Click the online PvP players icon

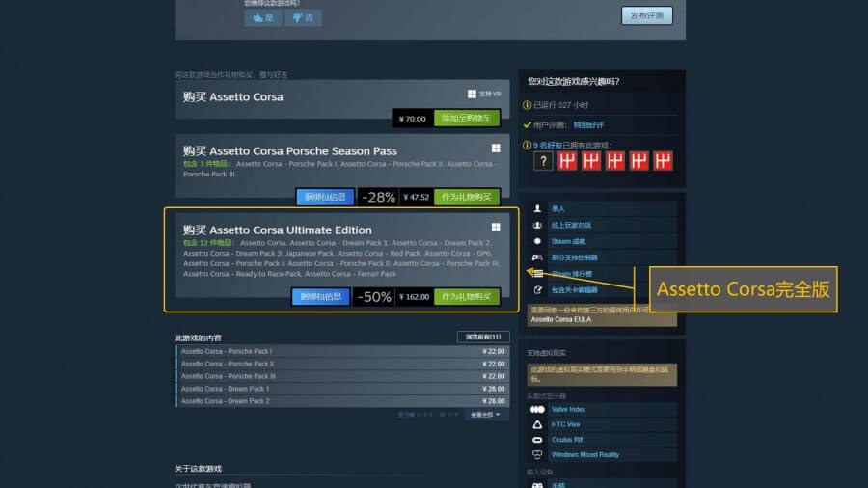[x=537, y=225]
